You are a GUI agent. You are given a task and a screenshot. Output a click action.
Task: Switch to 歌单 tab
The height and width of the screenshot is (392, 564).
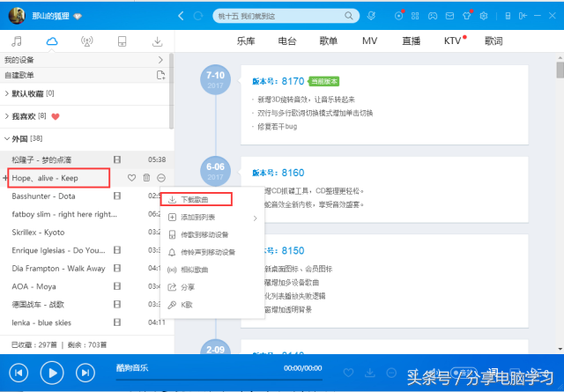[329, 41]
